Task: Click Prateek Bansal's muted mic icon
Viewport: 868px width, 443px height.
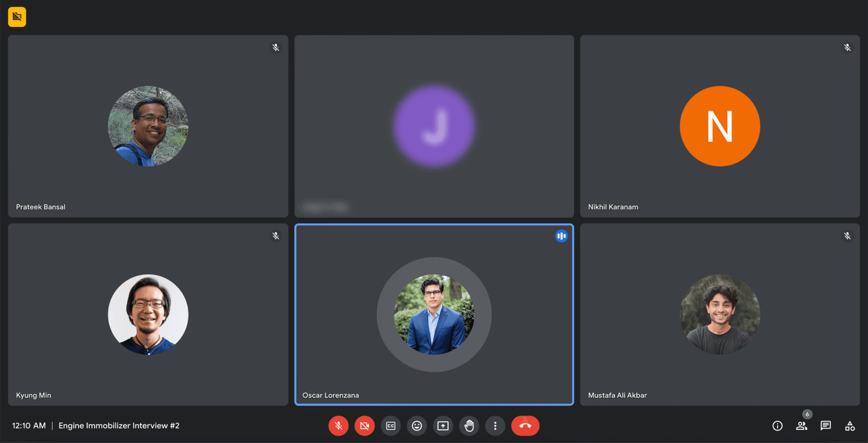Action: pos(276,48)
